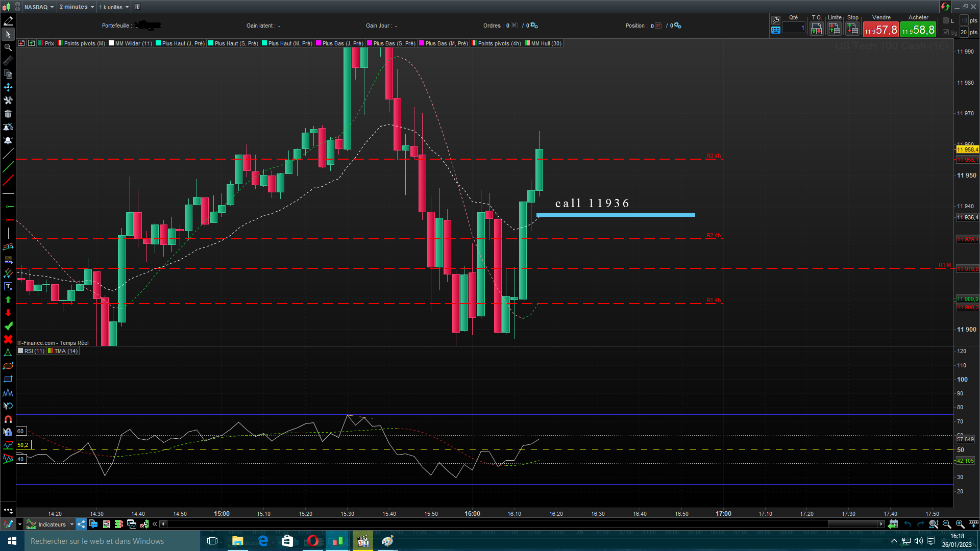Open the NASDAQ instrument dropdown
The width and height of the screenshot is (980, 551).
click(x=39, y=7)
